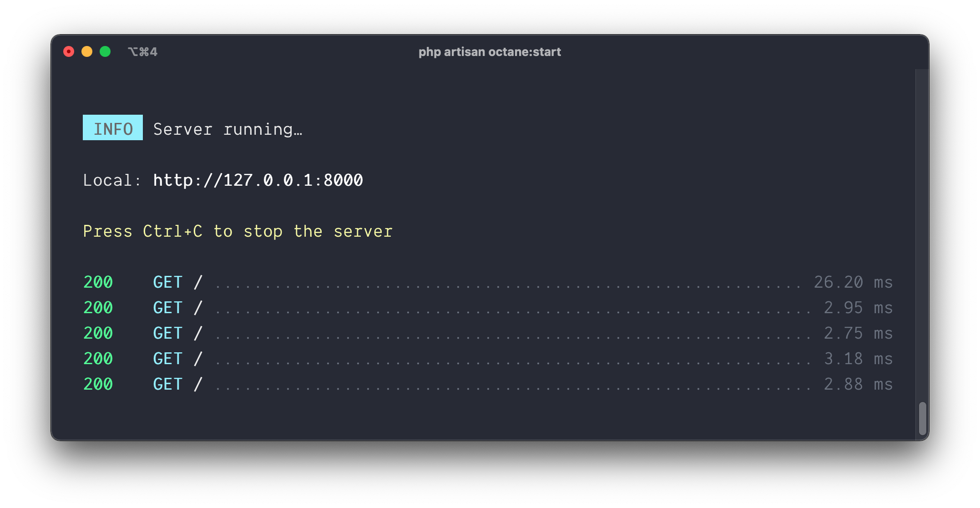
Task: Close the terminal window with red button
Action: tap(69, 52)
